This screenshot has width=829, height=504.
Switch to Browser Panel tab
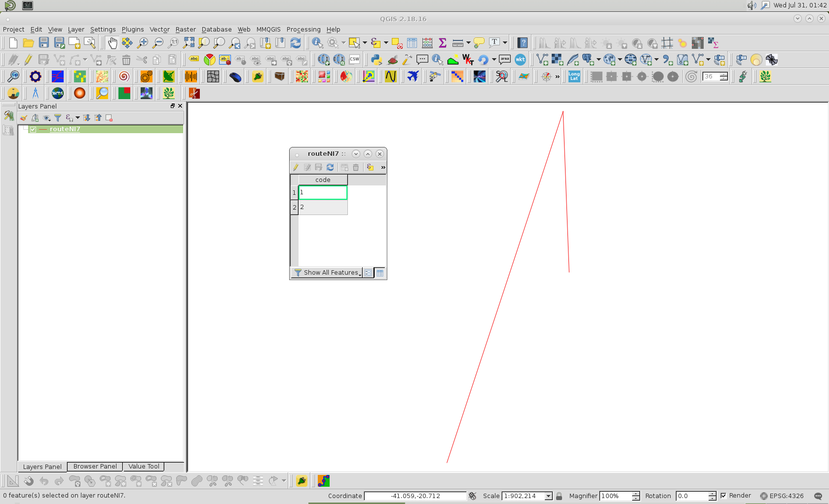[x=95, y=467]
